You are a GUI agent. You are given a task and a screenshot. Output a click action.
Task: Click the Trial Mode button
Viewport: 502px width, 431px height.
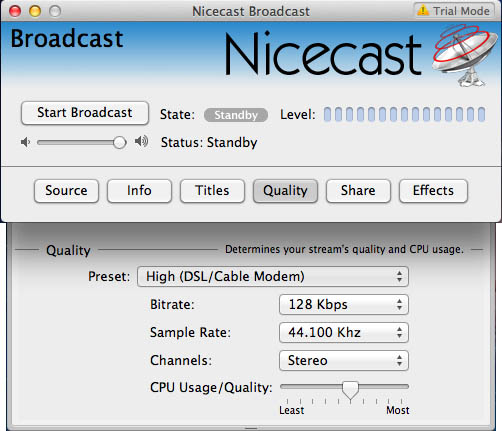point(454,11)
